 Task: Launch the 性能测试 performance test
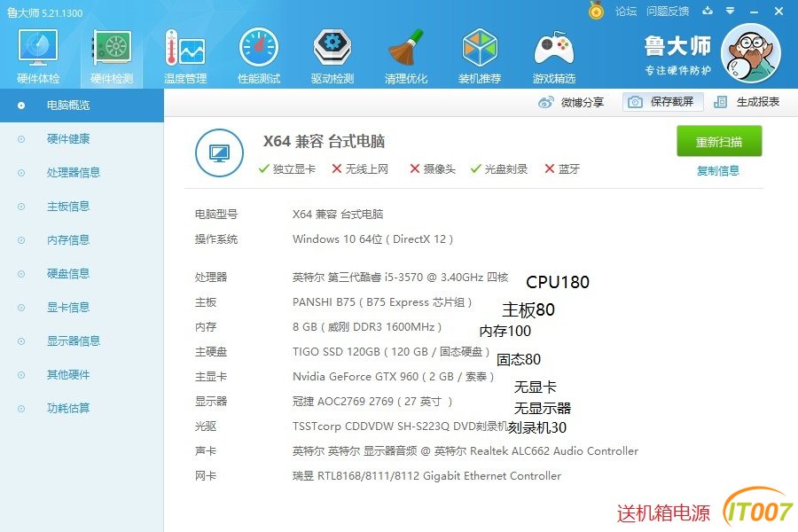(x=259, y=57)
